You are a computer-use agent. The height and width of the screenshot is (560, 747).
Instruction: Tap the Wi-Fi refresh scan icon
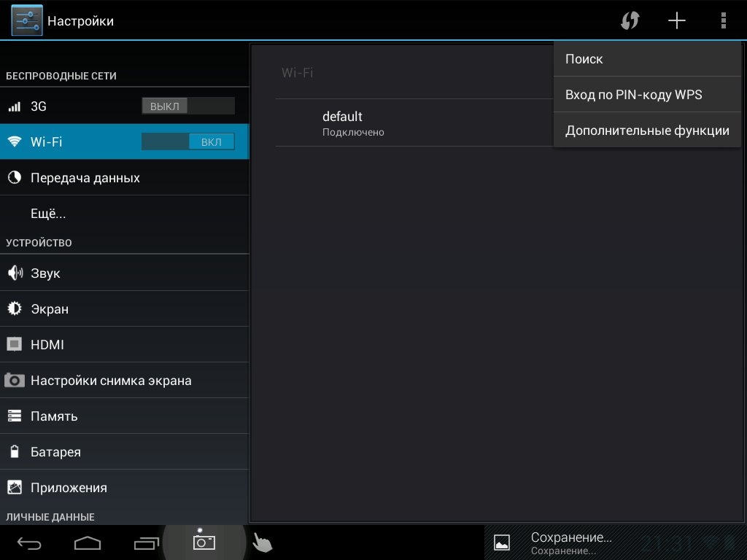(x=630, y=20)
